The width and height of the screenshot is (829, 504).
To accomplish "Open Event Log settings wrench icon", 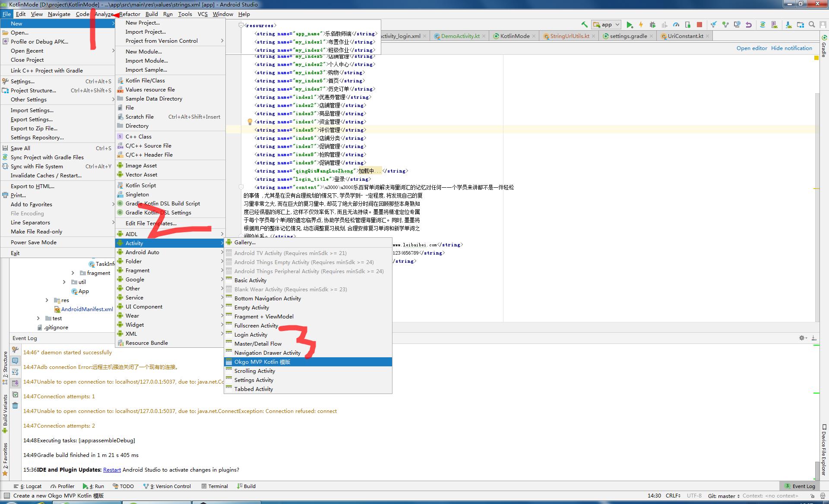I will (x=15, y=350).
